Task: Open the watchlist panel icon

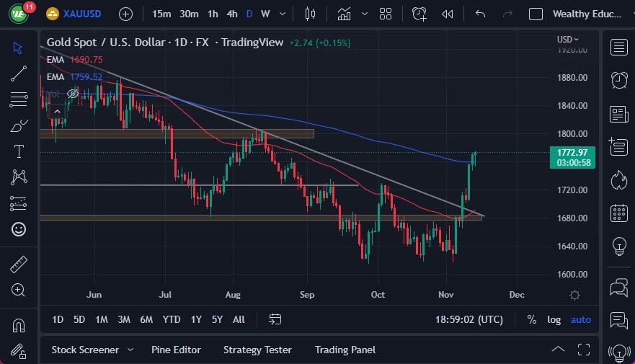Action: 618,48
